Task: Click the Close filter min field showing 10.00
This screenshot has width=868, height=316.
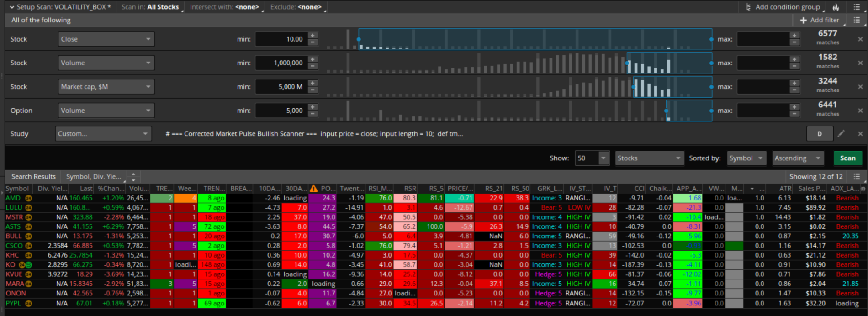Action: pyautogui.click(x=281, y=39)
